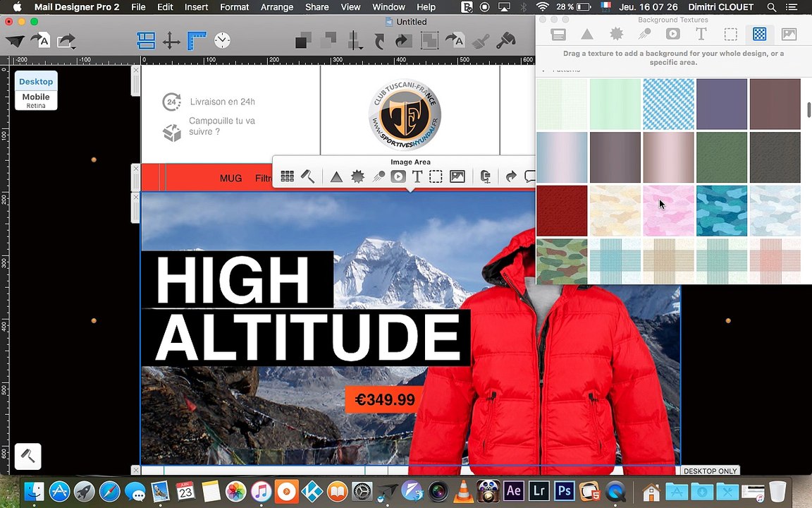This screenshot has height=508, width=812.
Task: Open dashed placeholder tab in textures panel
Action: pos(731,34)
